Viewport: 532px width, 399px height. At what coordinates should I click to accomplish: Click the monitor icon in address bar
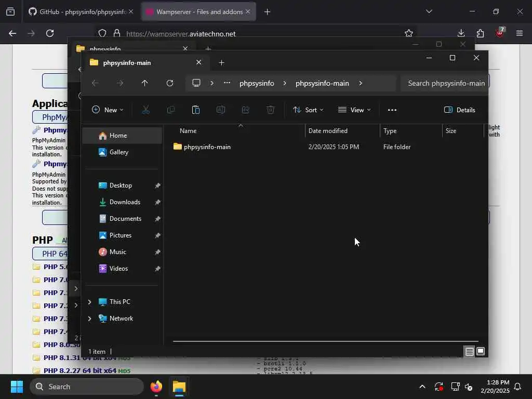click(x=196, y=83)
